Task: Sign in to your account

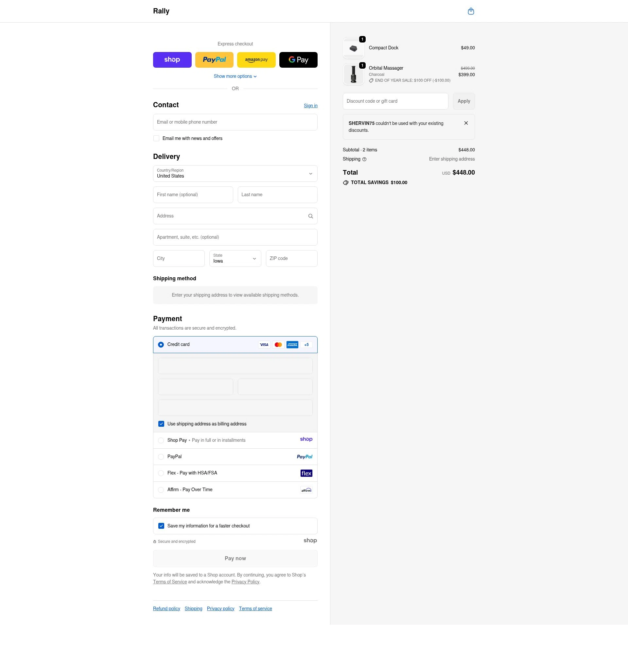Action: [310, 106]
